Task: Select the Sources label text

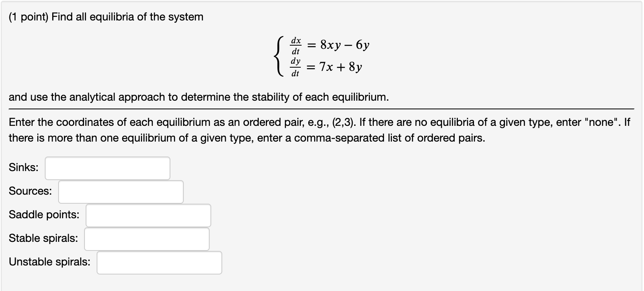Action: tap(30, 191)
